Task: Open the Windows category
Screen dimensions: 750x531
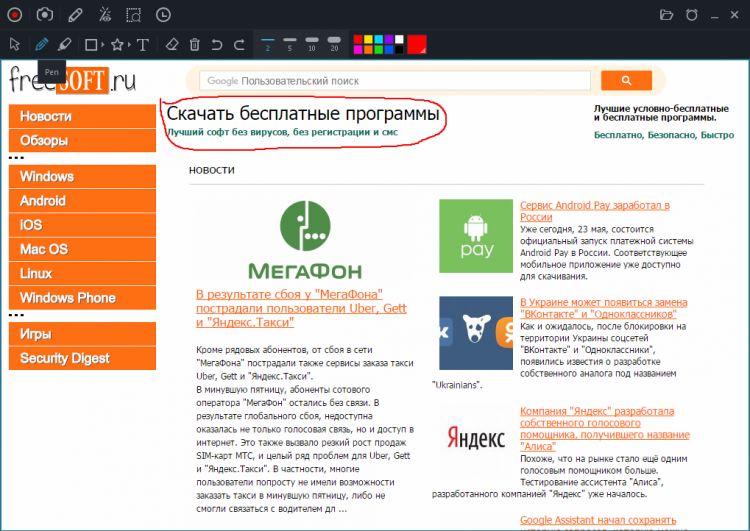Action: [x=82, y=177]
